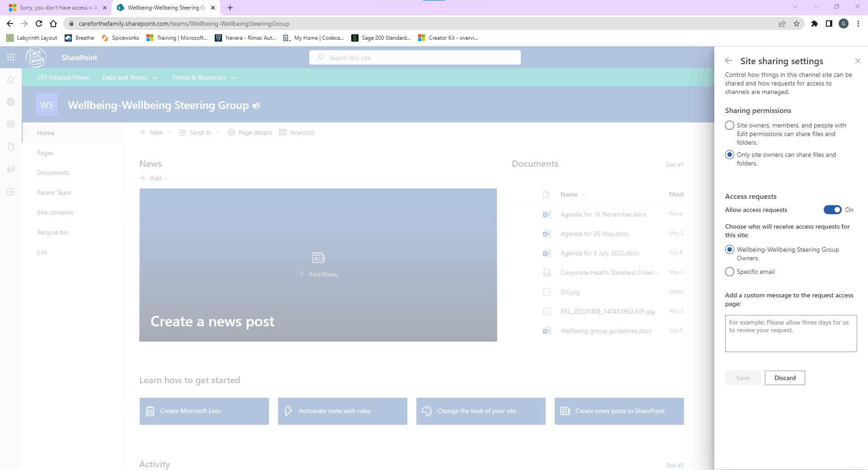Viewport: 868px width, 470px height.
Task: Open Wellbeing group guidelines.docx
Action: (x=606, y=331)
